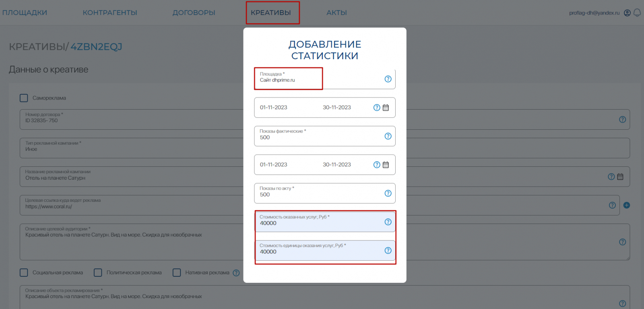The height and width of the screenshot is (309, 644).
Task: Click the Стоимость единицы оказания услуг field
Action: (x=325, y=251)
